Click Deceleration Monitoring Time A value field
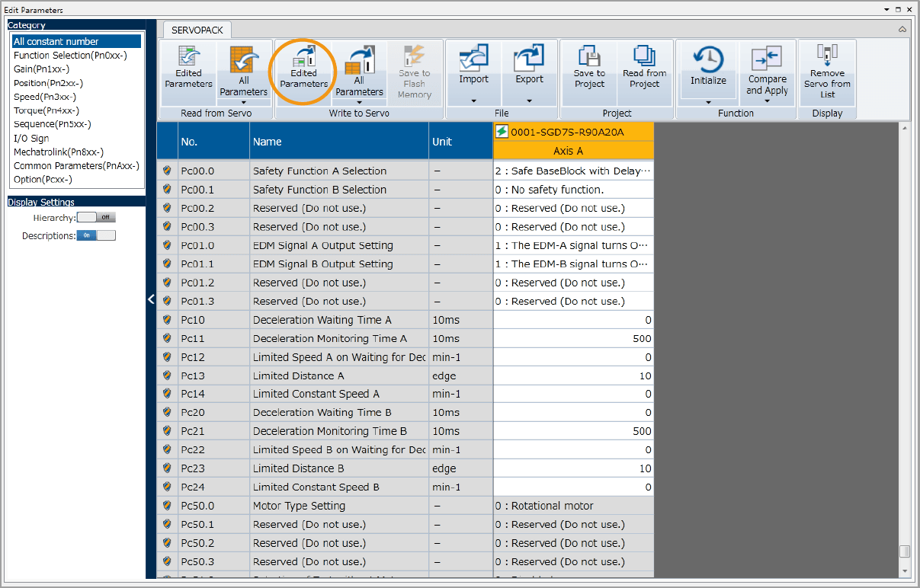This screenshot has height=588, width=920. 573,339
